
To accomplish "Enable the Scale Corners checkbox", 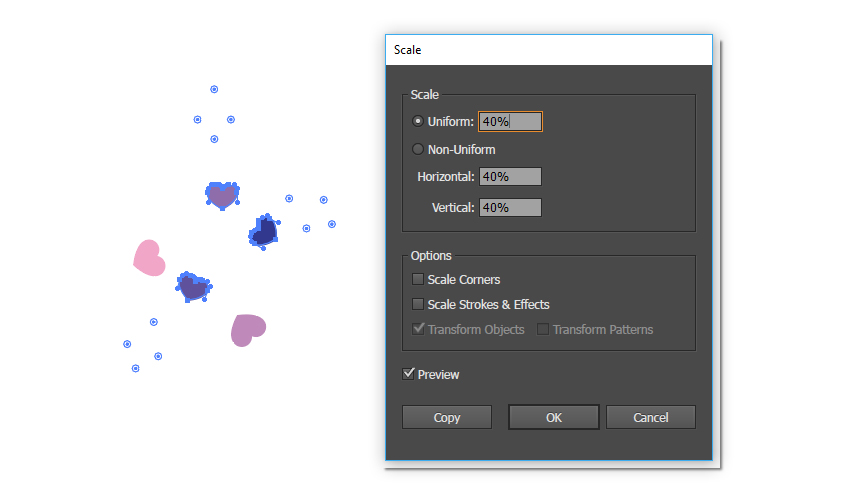I will (x=417, y=279).
